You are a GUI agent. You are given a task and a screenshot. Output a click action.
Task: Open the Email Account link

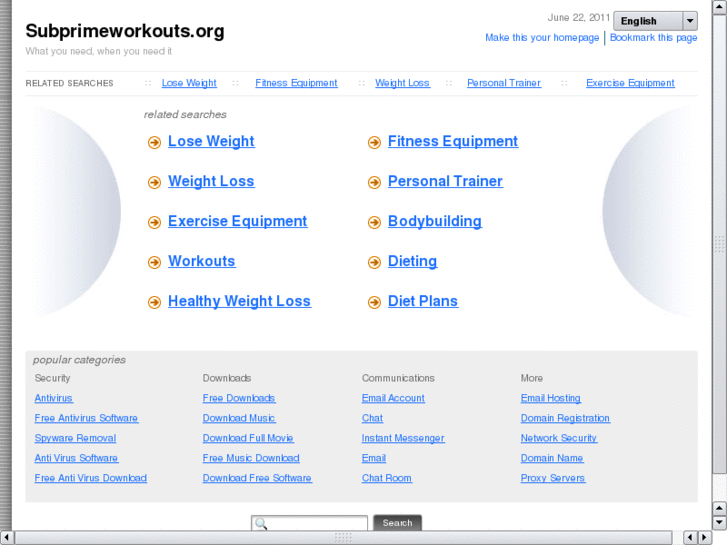393,398
